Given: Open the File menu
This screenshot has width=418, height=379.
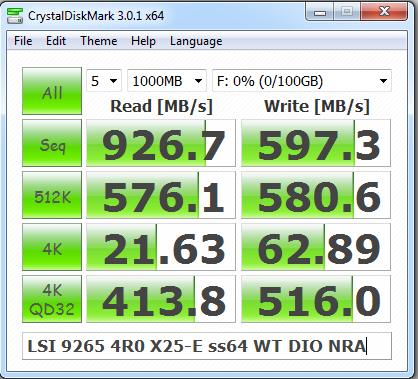Looking at the screenshot, I should point(23,41).
